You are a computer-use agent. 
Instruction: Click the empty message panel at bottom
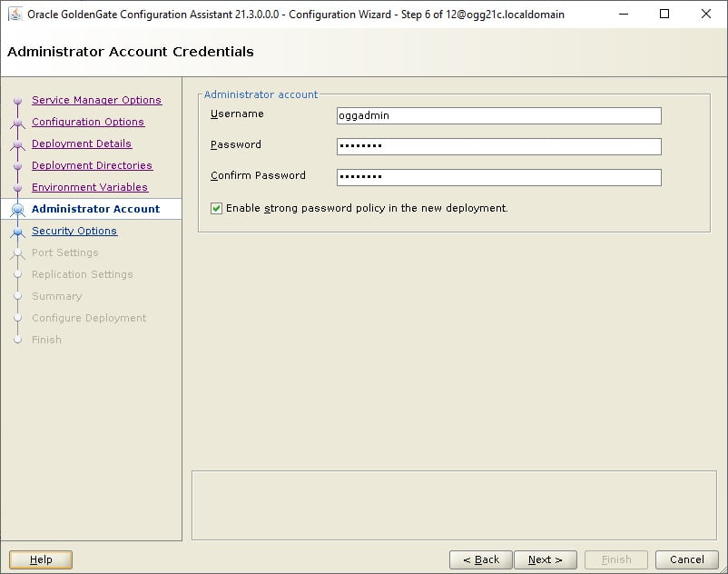(x=454, y=505)
